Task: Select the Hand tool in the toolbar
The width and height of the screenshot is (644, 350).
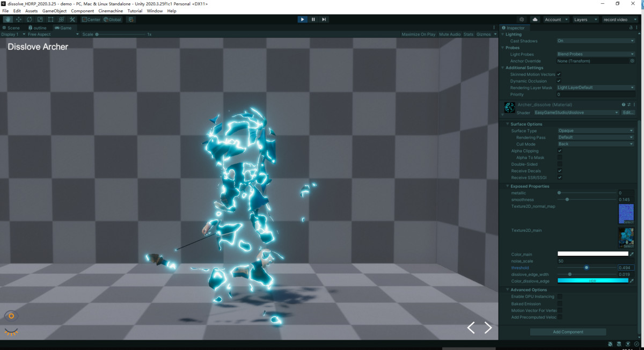Action: [8, 19]
